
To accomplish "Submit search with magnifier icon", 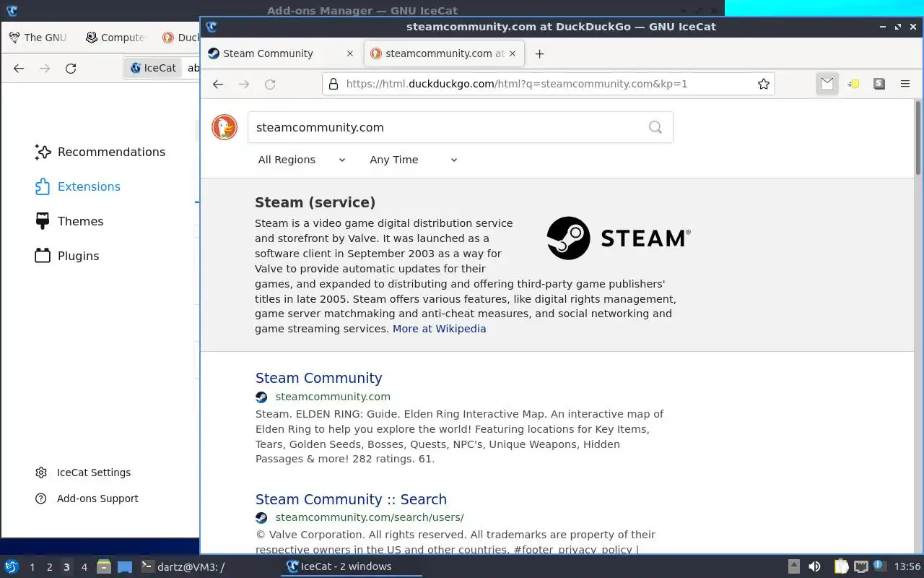I will [x=655, y=127].
